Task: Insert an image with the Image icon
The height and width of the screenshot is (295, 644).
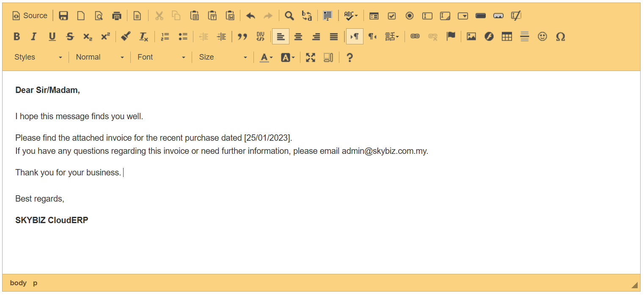Action: 471,37
